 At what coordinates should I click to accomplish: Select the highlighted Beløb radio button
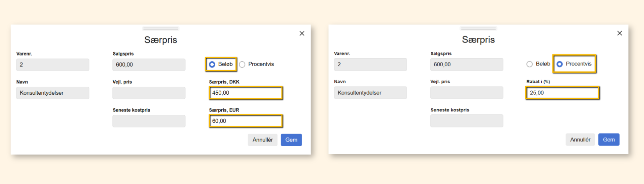pos(212,64)
